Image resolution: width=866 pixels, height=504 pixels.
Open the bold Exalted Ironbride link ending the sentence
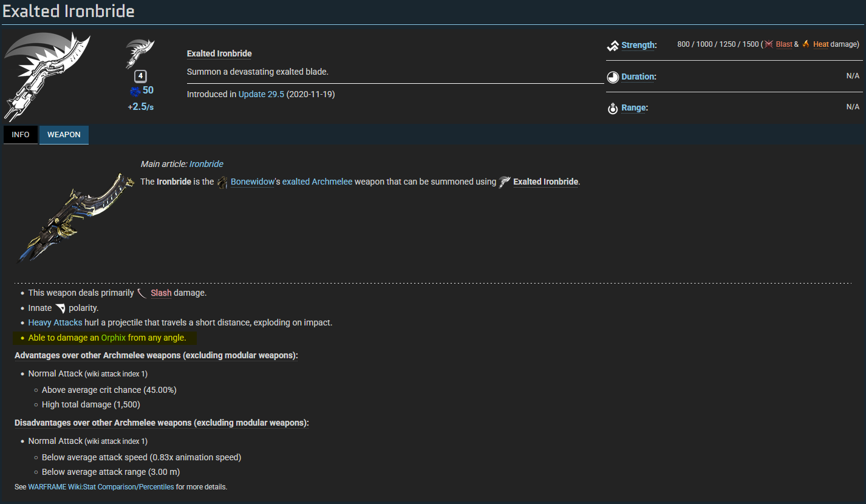[x=545, y=182]
